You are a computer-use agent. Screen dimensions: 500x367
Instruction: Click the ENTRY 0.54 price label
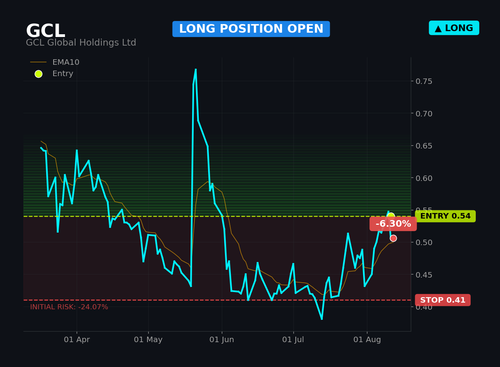coord(445,216)
